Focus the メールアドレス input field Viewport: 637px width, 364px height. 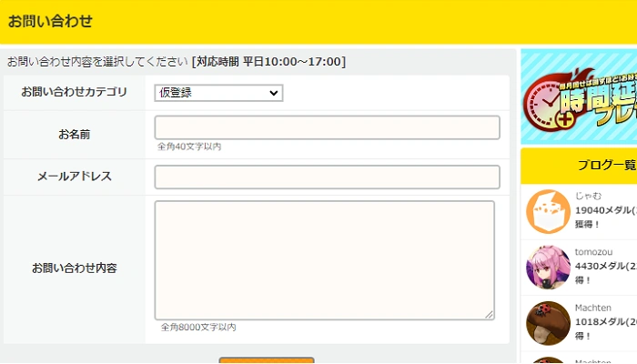coord(327,177)
